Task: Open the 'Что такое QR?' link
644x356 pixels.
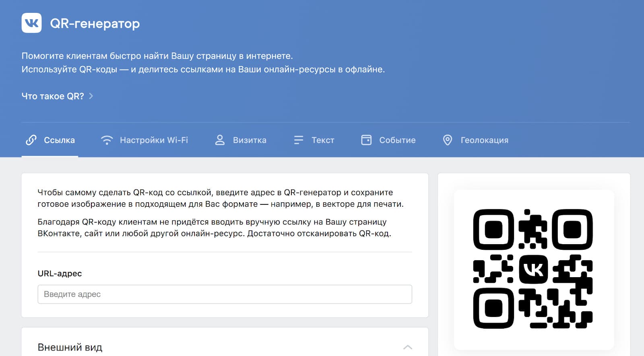Action: tap(53, 96)
